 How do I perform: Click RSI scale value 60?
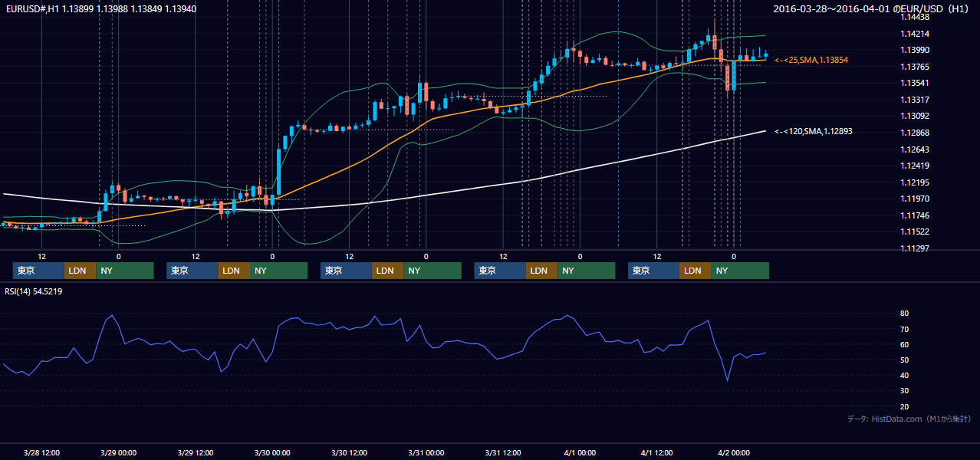(x=905, y=344)
